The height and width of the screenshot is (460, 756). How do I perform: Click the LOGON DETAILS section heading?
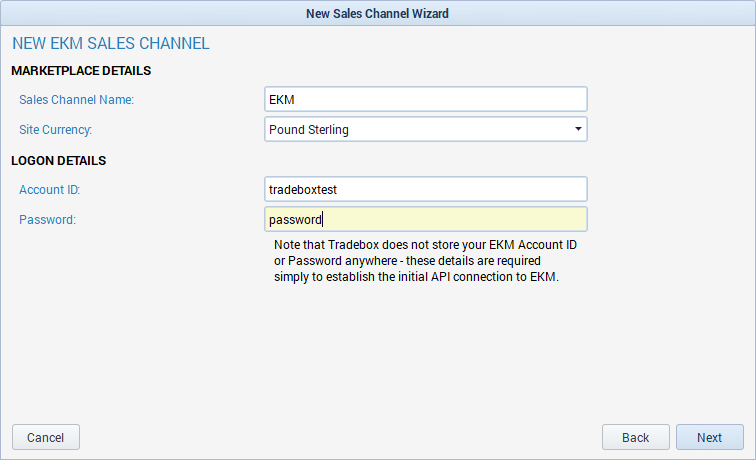click(58, 161)
